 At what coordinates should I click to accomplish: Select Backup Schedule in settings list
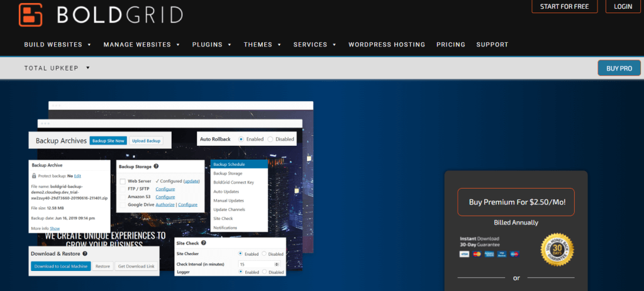pyautogui.click(x=239, y=164)
